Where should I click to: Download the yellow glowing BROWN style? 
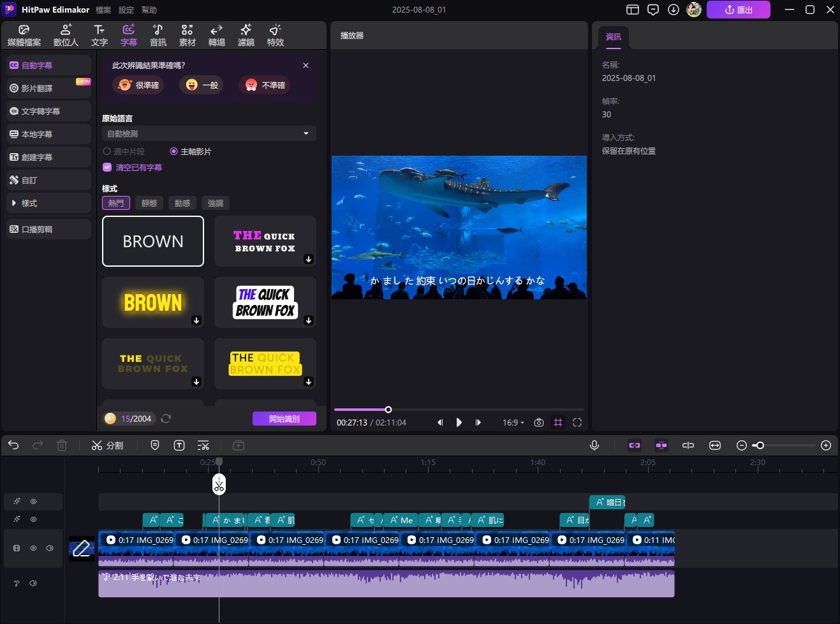pyautogui.click(x=196, y=320)
